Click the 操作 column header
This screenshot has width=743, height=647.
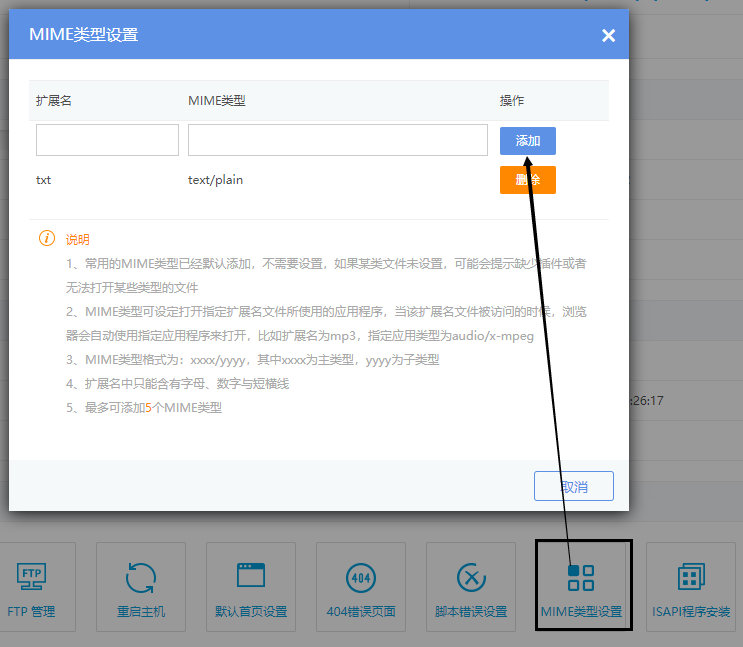[512, 101]
